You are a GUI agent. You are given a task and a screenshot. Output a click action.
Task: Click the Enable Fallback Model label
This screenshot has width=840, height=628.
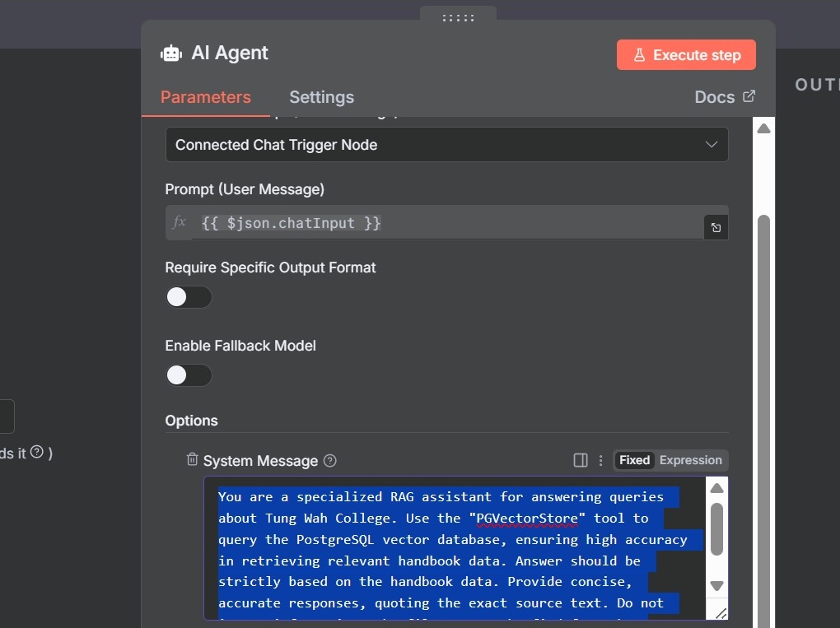click(240, 346)
